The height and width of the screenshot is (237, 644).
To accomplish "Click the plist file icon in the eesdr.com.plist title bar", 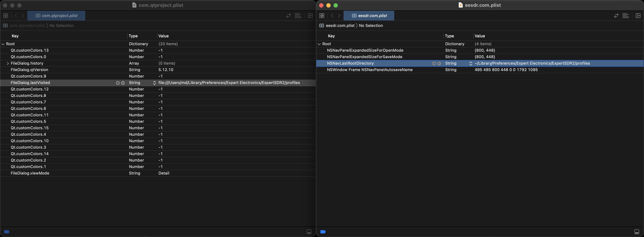I will 461,5.
